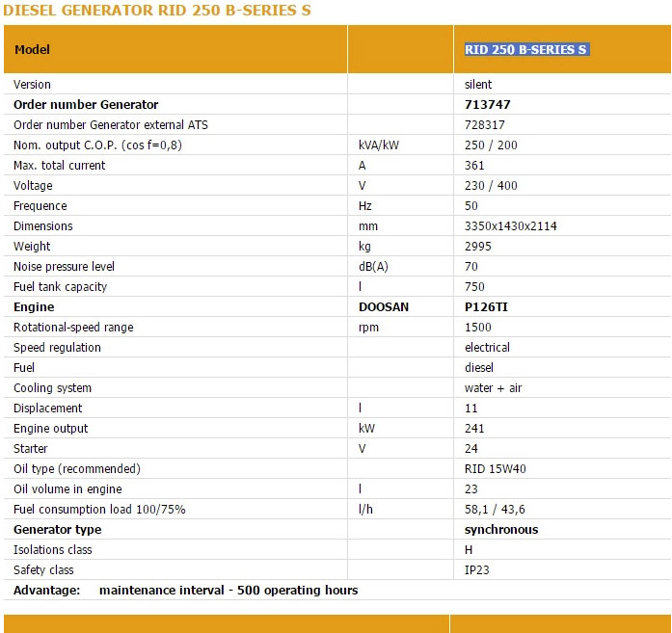Viewport: 672px width, 633px height.
Task: Click the Version row label
Action: [32, 85]
